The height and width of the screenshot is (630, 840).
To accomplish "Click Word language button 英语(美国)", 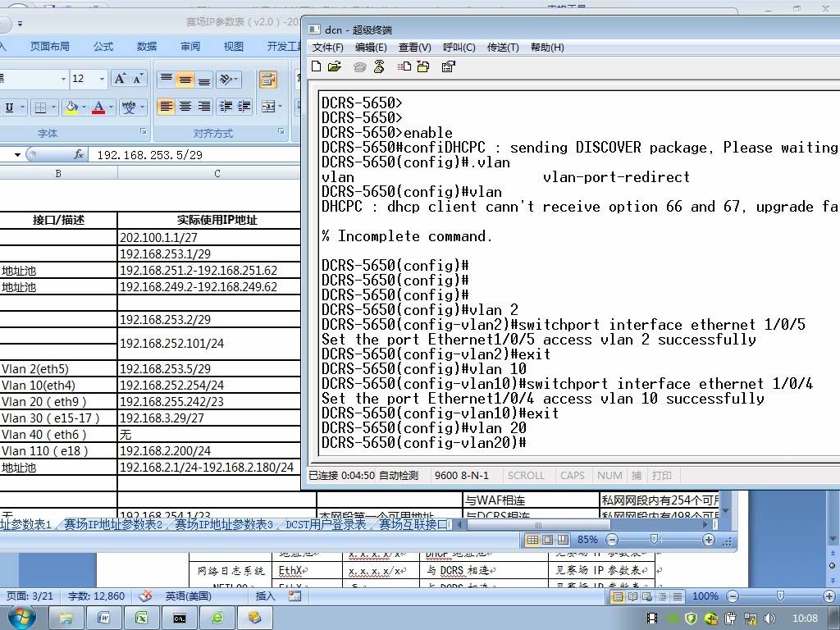I will tap(188, 596).
